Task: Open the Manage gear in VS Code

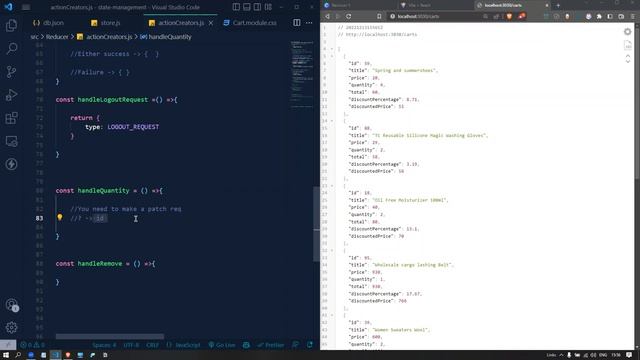Action: (x=11, y=327)
